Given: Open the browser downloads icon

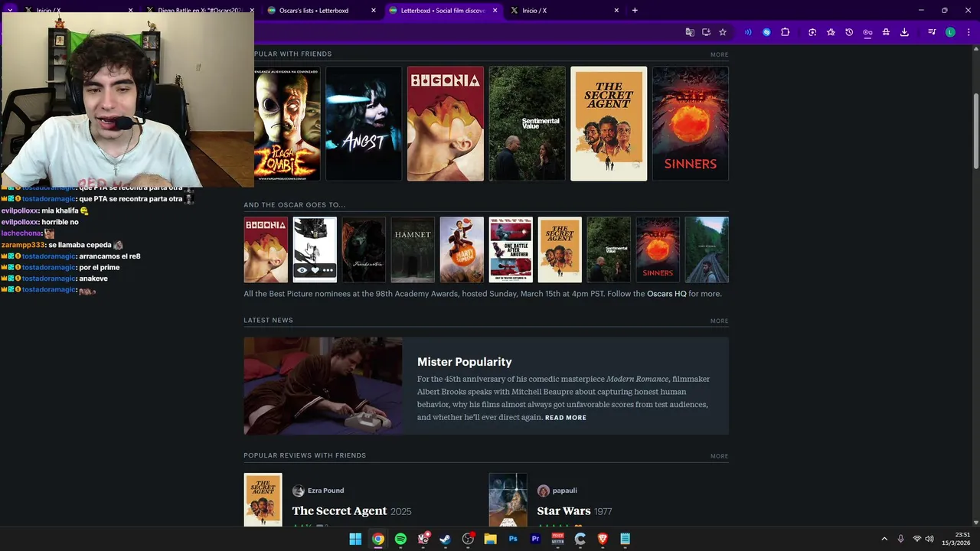Looking at the screenshot, I should pyautogui.click(x=904, y=32).
